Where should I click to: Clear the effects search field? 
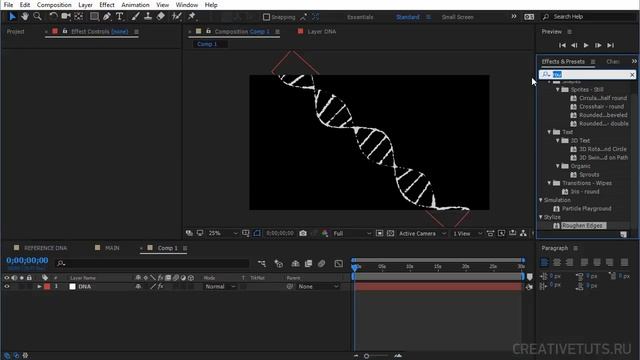tap(632, 75)
